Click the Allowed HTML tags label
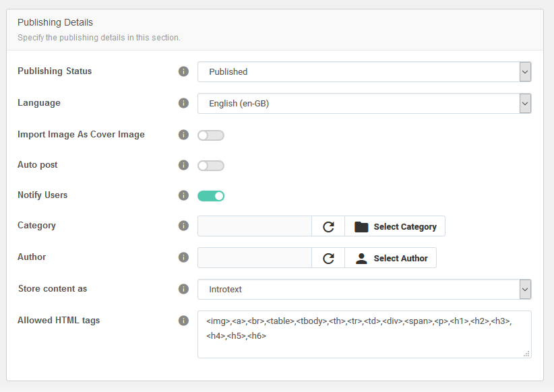Image resolution: width=554 pixels, height=392 pixels. [59, 321]
